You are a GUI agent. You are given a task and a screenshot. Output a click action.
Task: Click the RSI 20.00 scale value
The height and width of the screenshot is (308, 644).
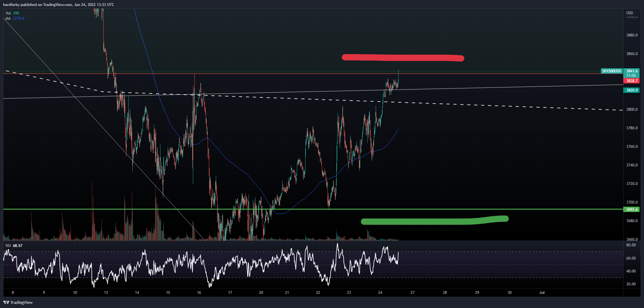(x=631, y=284)
